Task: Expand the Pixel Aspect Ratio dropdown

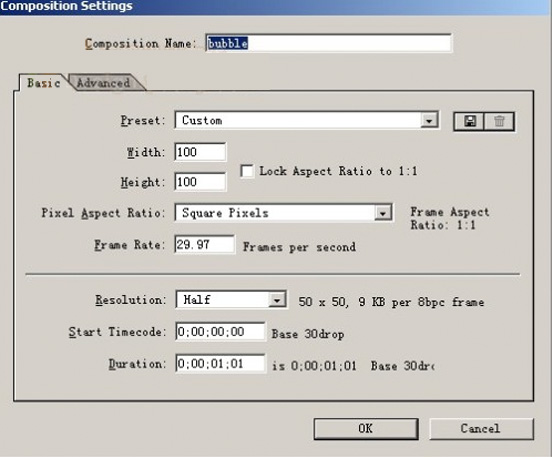Action: 383,213
